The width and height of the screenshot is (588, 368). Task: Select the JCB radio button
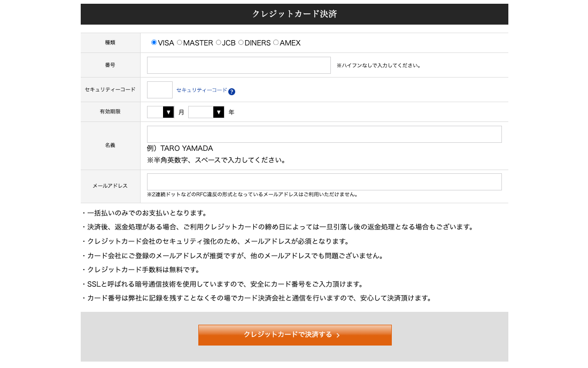[x=218, y=42]
